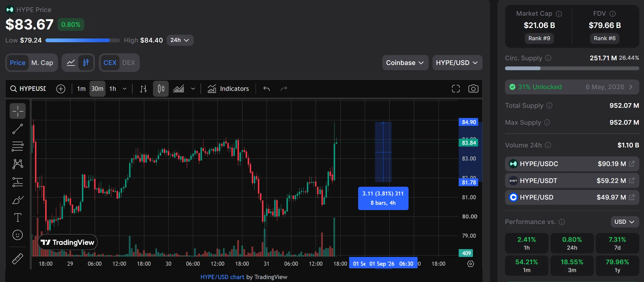Open the Indicators menu
The height and width of the screenshot is (282, 644).
(228, 89)
